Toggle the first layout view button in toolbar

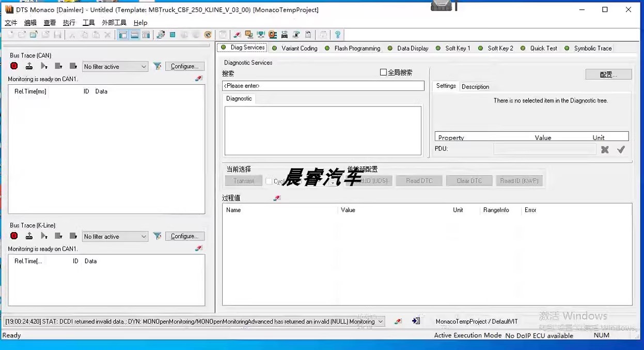123,35
